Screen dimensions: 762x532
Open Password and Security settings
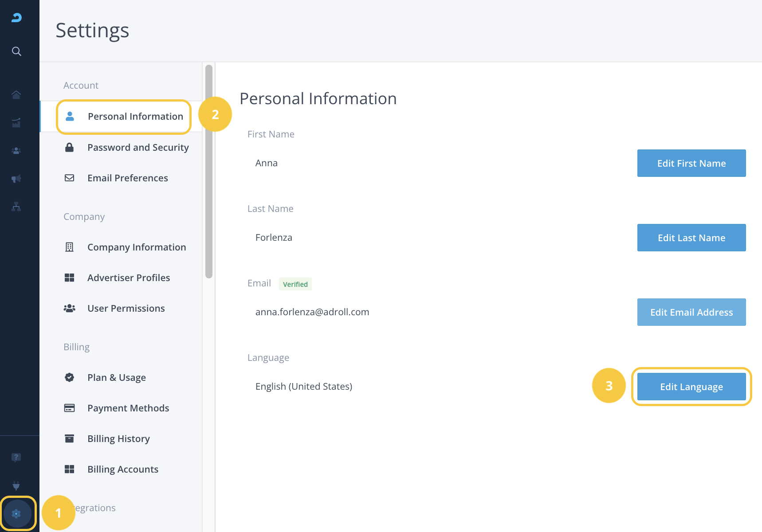click(137, 148)
